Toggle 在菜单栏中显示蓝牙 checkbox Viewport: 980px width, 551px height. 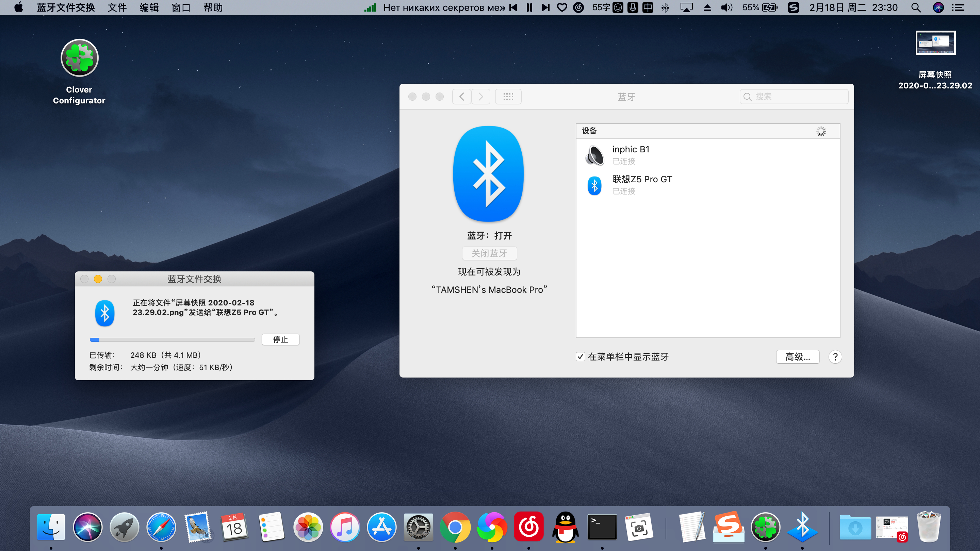click(580, 357)
